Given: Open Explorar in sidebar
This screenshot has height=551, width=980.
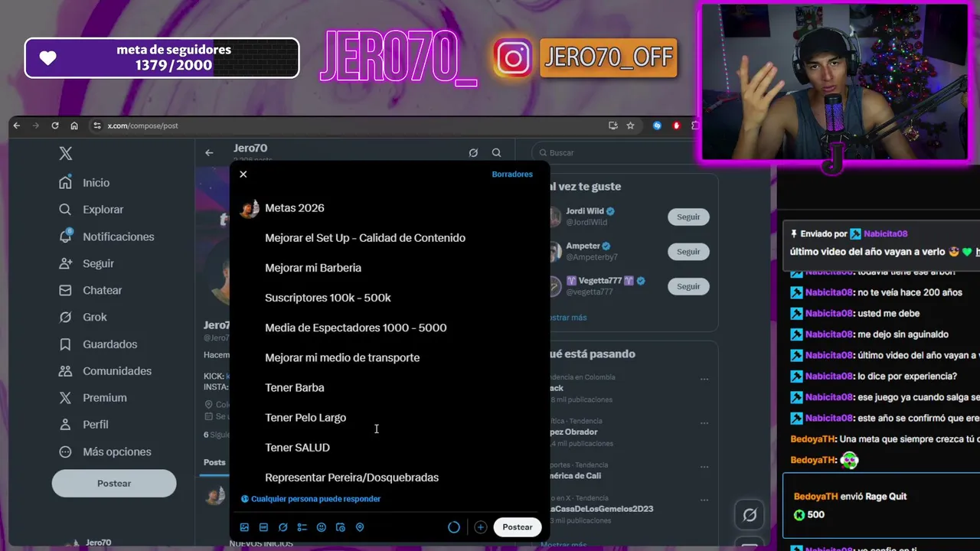Looking at the screenshot, I should coord(92,210).
